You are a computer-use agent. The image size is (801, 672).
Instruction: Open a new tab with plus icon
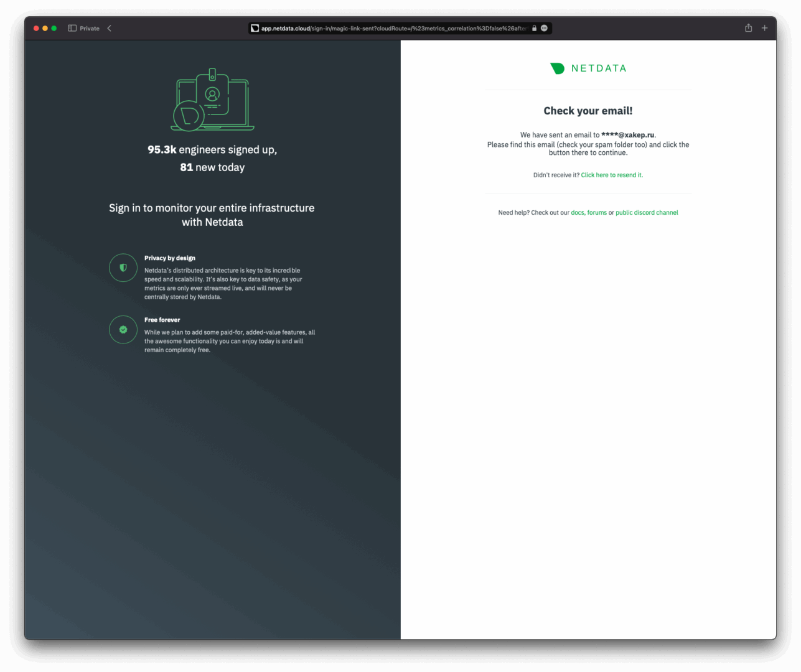(x=764, y=28)
